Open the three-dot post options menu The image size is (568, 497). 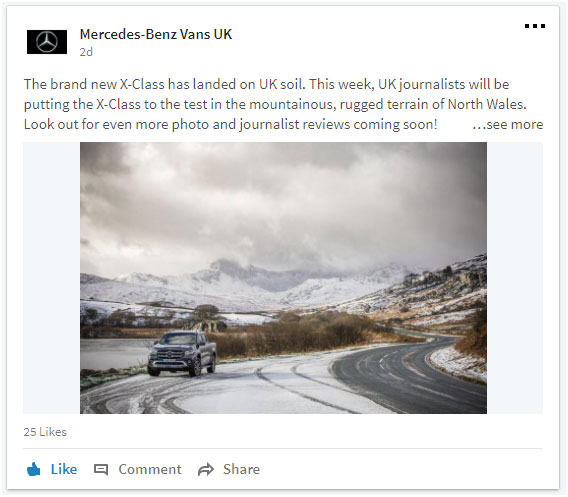pos(535,26)
